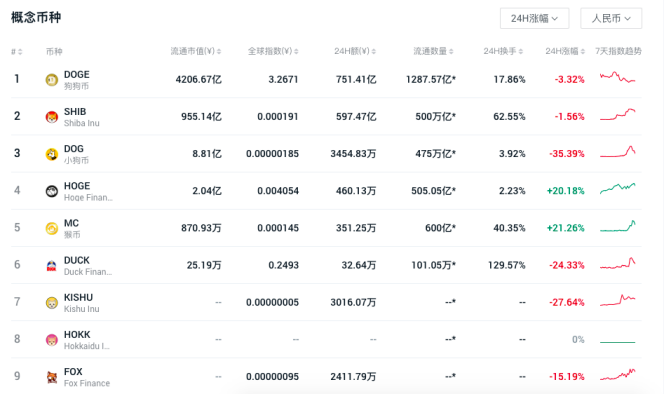Image resolution: width=664 pixels, height=394 pixels.
Task: Open HOGE 7-day trend chart
Action: click(617, 189)
